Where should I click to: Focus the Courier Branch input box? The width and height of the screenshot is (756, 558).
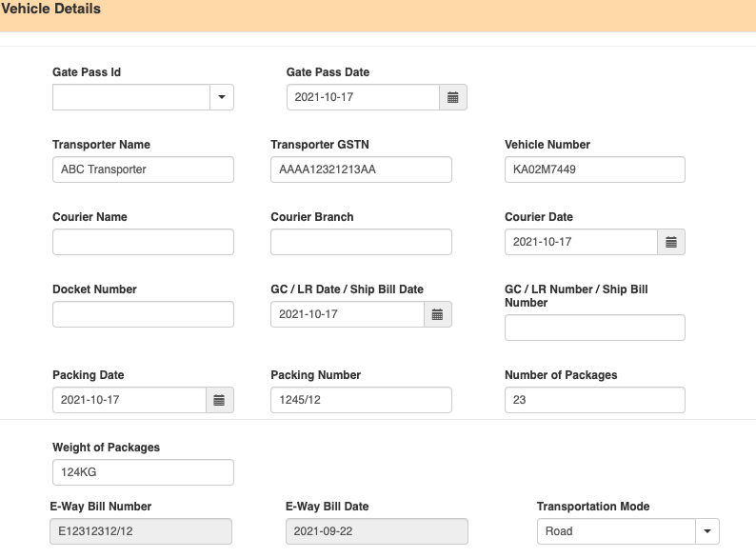click(361, 242)
